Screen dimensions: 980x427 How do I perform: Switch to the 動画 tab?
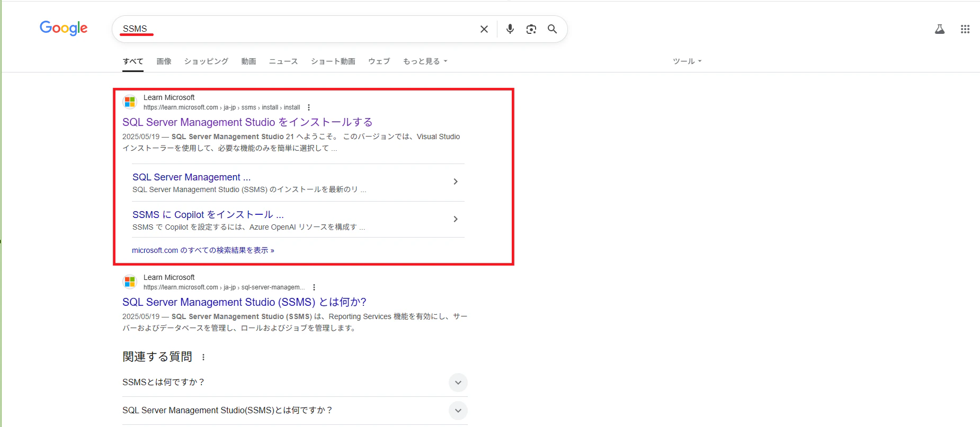249,61
